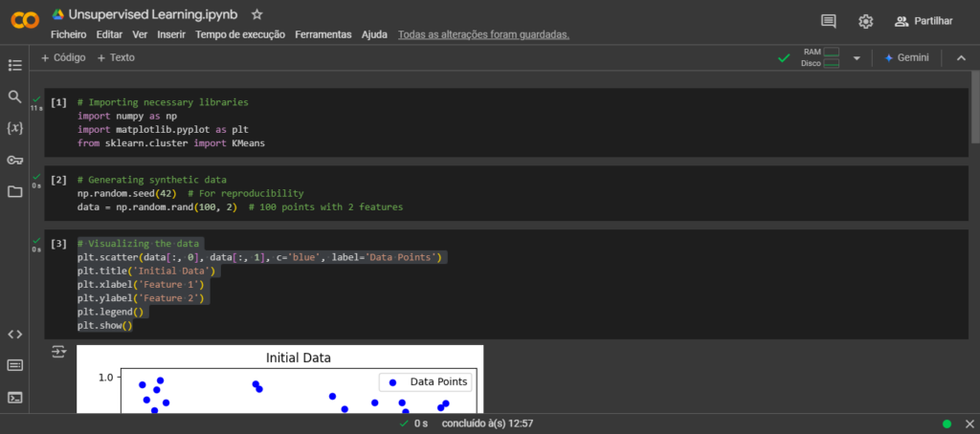The image size is (980, 434).
Task: Open the Tempo de execução menu
Action: [240, 34]
